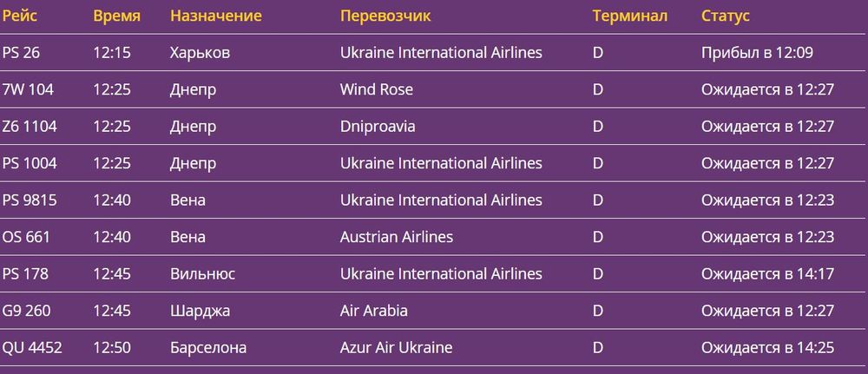Click the Статус column header
868x374 pixels.
[x=726, y=16]
